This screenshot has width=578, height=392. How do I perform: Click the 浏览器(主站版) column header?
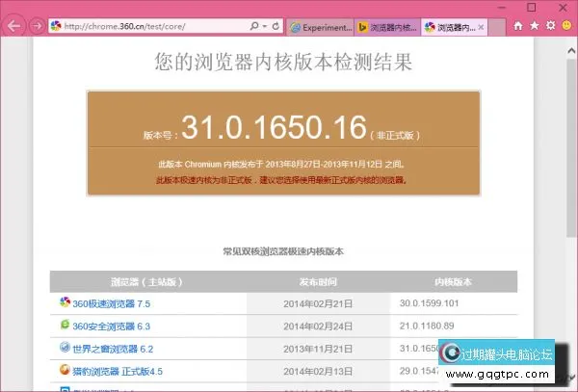(x=146, y=282)
